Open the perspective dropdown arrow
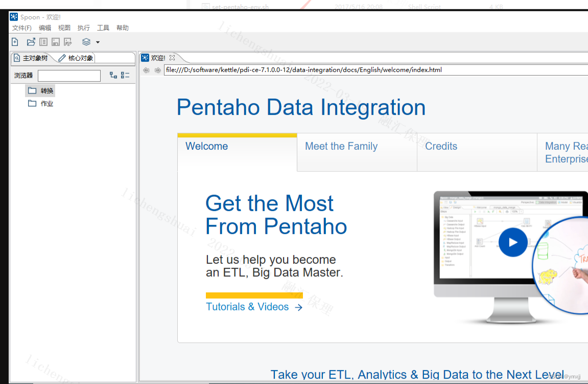The image size is (588, 384). [x=98, y=42]
